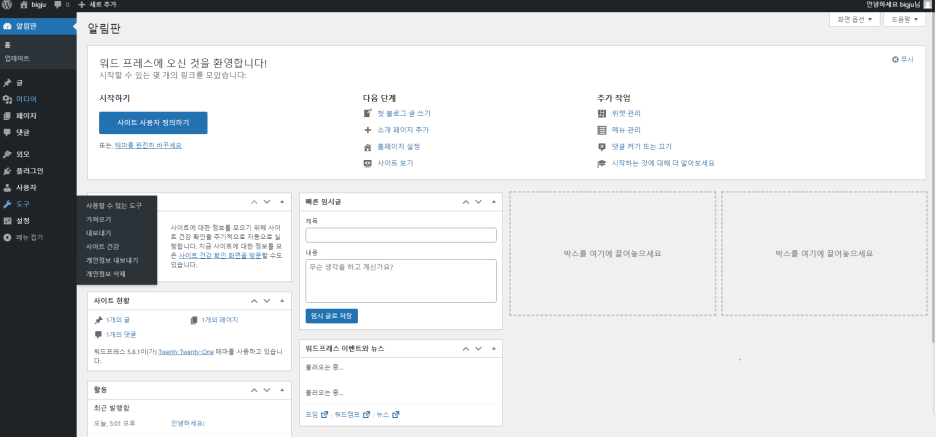Click the screen icon beside 사이트 보기

pos(368,163)
